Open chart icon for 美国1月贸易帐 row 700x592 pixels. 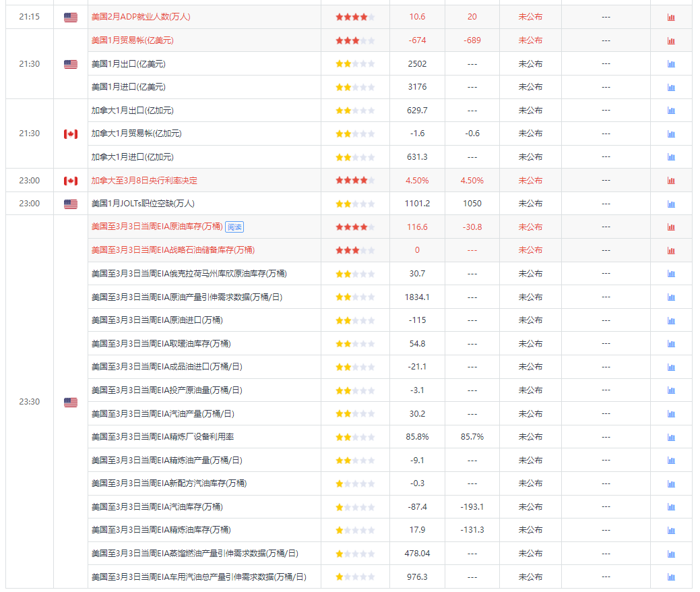[x=671, y=40]
